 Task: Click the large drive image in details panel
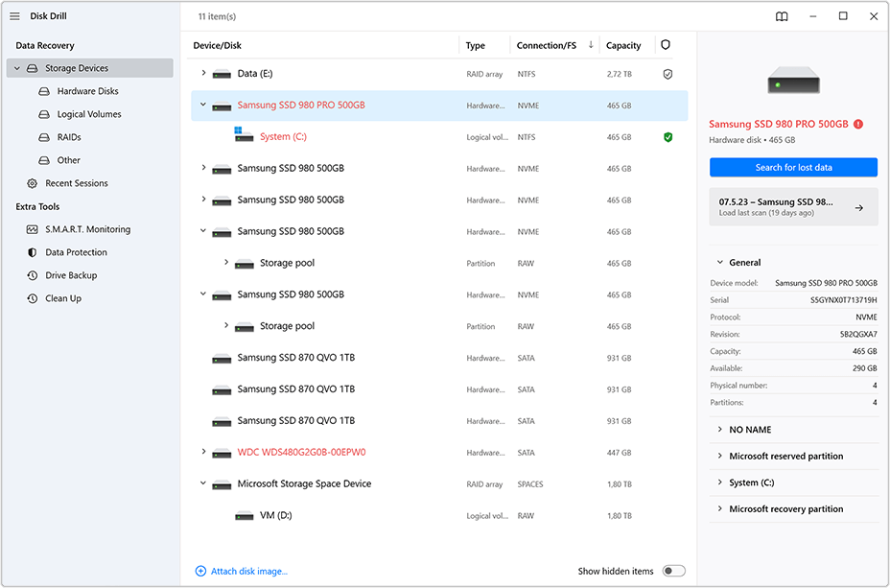793,80
